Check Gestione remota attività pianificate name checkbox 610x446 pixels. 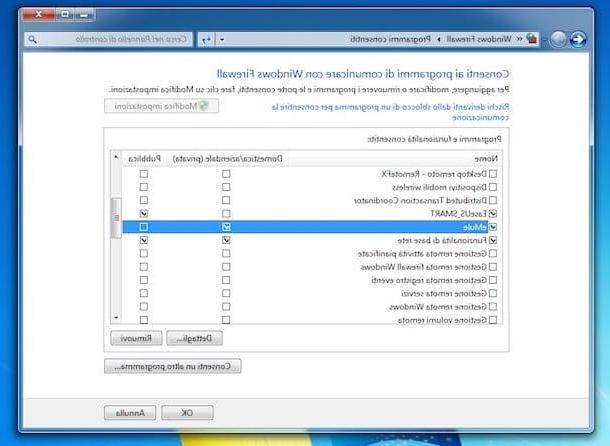coord(493,253)
